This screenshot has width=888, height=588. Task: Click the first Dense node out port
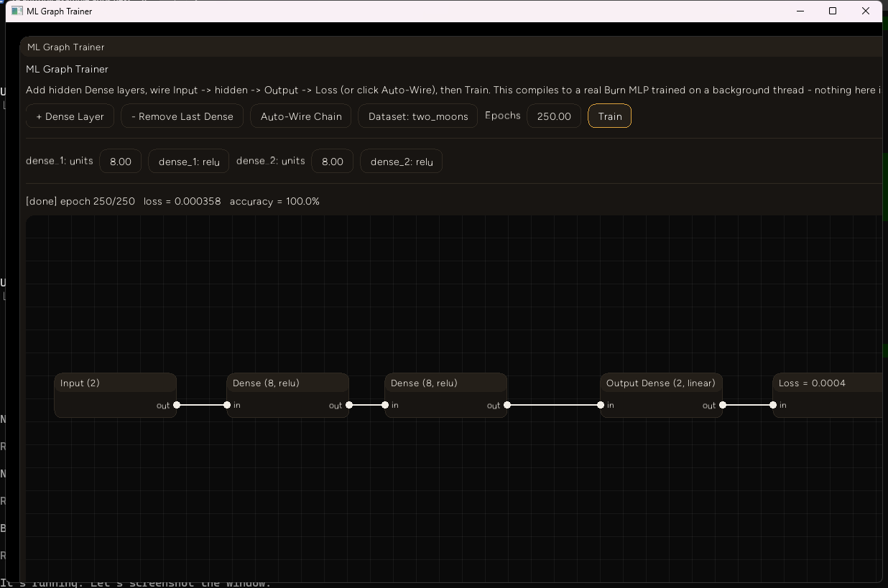pyautogui.click(x=349, y=405)
